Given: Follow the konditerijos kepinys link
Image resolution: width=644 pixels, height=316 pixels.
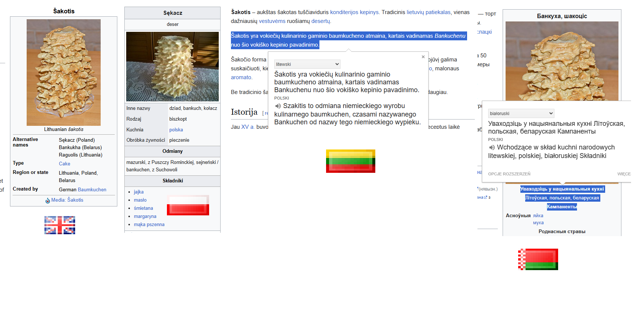Looking at the screenshot, I should (355, 12).
